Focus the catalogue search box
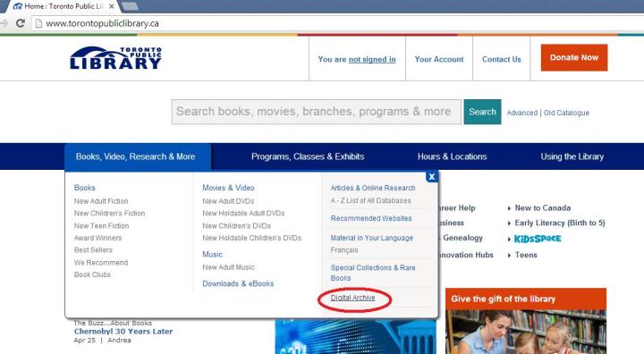The height and width of the screenshot is (354, 644). [x=317, y=112]
